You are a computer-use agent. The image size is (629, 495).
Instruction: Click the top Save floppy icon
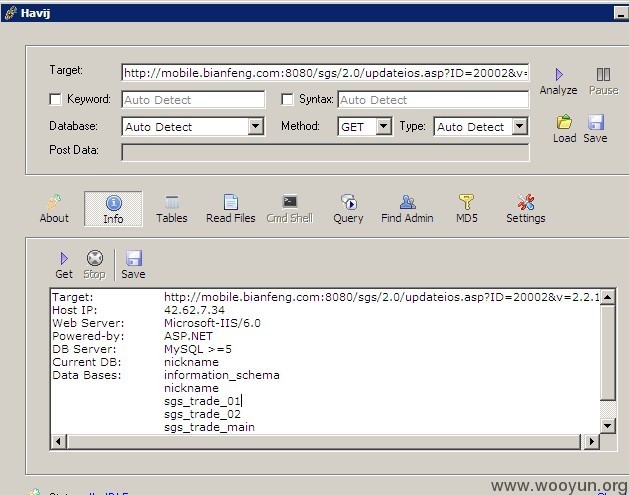[596, 122]
